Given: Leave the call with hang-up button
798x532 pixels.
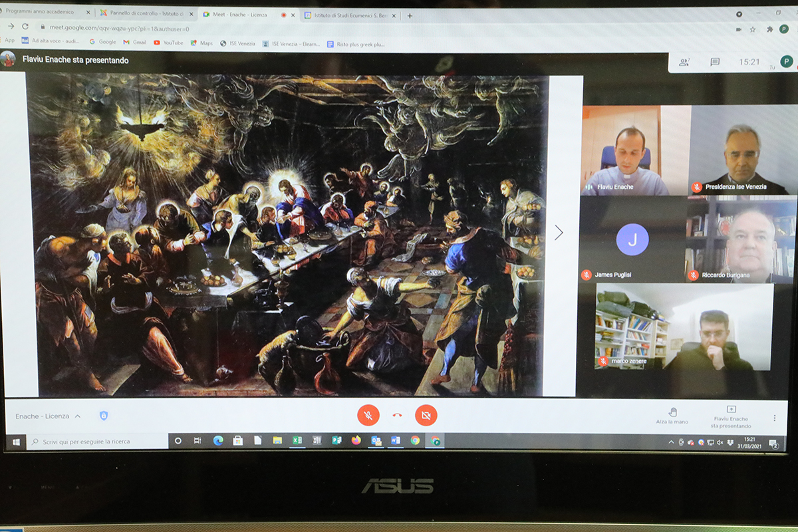Looking at the screenshot, I should tap(397, 416).
